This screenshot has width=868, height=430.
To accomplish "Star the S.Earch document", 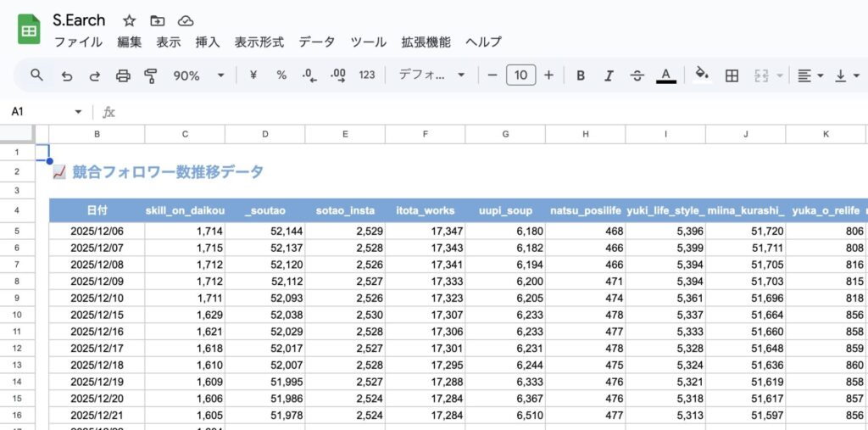I will point(129,20).
